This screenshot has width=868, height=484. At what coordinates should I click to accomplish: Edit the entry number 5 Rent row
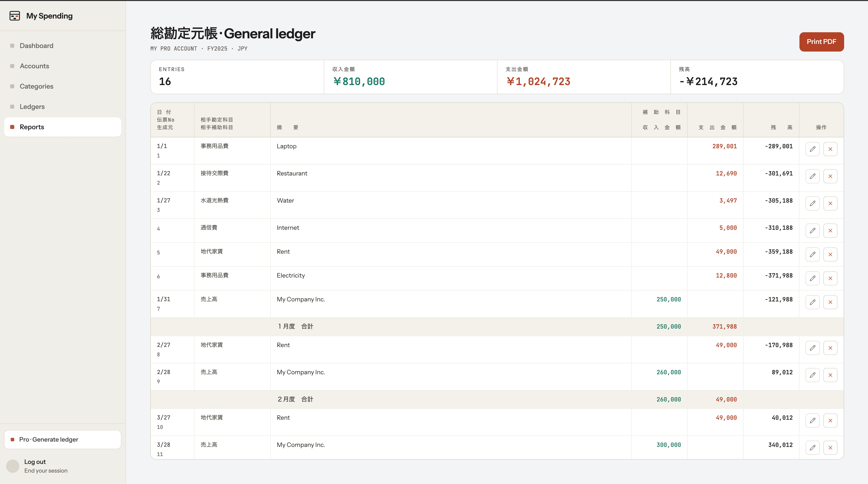812,254
